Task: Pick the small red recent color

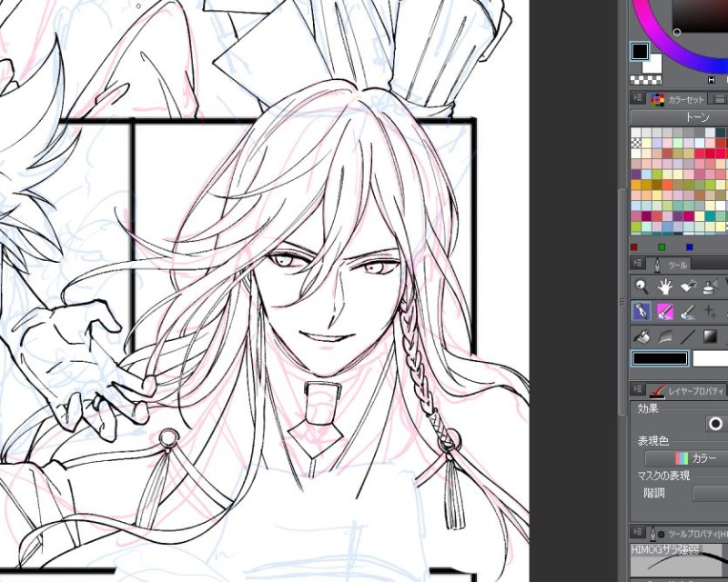Action: click(634, 247)
